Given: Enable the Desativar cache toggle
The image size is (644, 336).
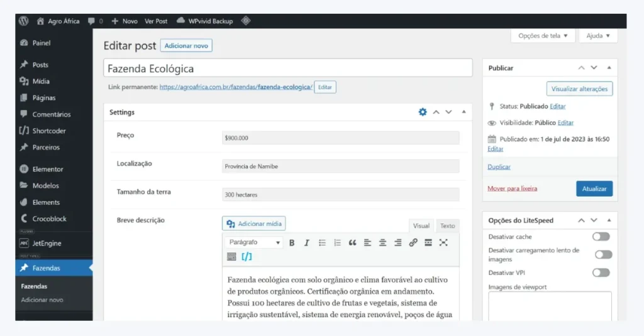Looking at the screenshot, I should coord(601,237).
